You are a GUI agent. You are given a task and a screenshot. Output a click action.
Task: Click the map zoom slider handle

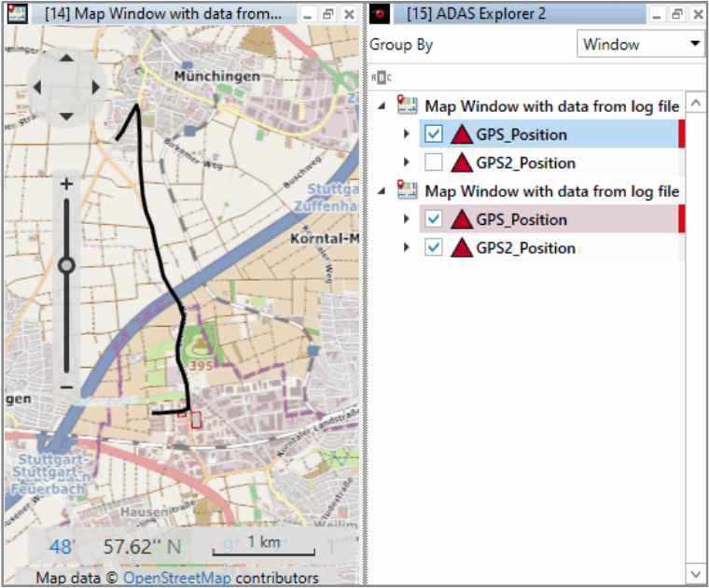coord(66,265)
